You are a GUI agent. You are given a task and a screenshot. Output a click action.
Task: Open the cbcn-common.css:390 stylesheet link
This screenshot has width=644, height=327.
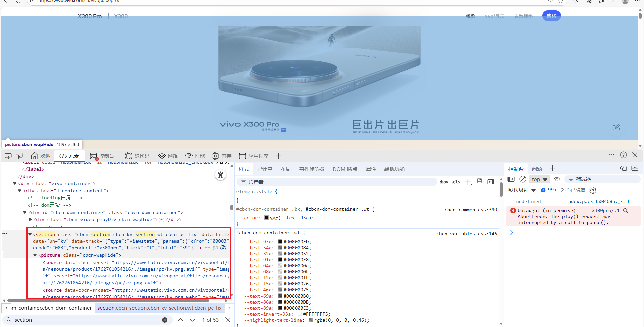click(471, 210)
